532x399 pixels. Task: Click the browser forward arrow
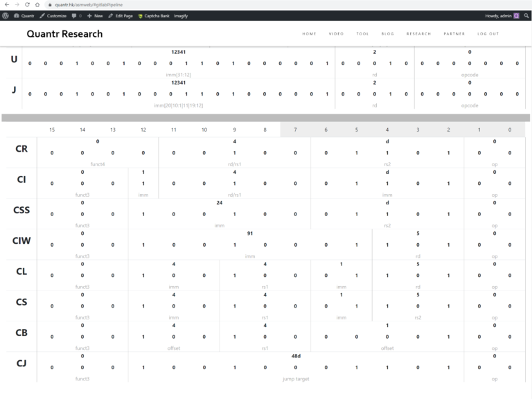point(17,5)
